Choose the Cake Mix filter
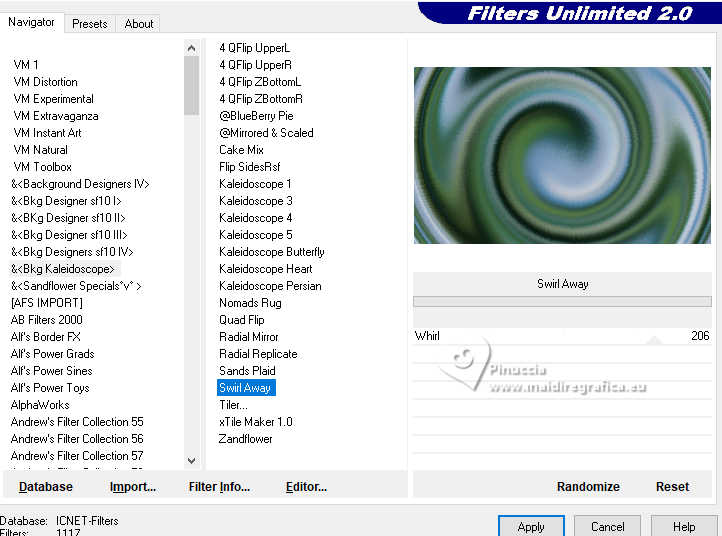This screenshot has width=722, height=536. (241, 150)
